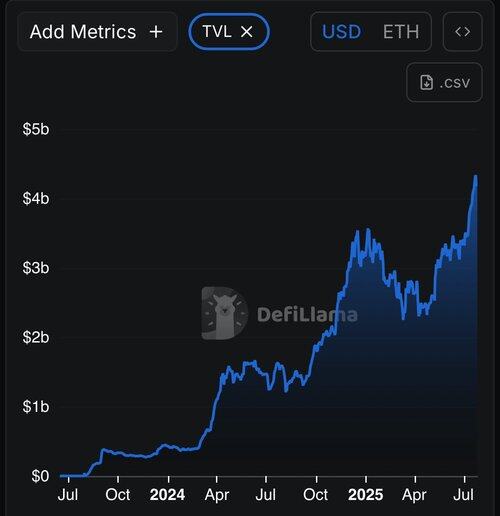Click the DefiLlama watermark text

pos(307,315)
